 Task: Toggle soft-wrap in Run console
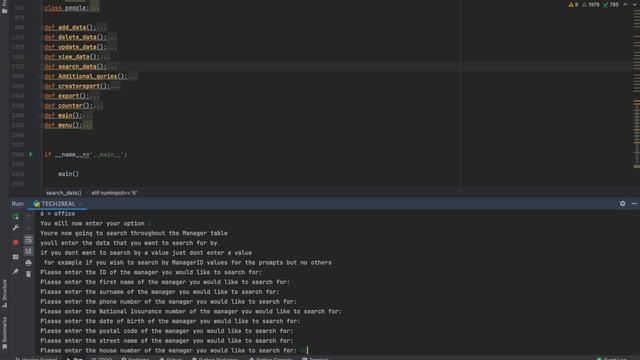coord(28,240)
